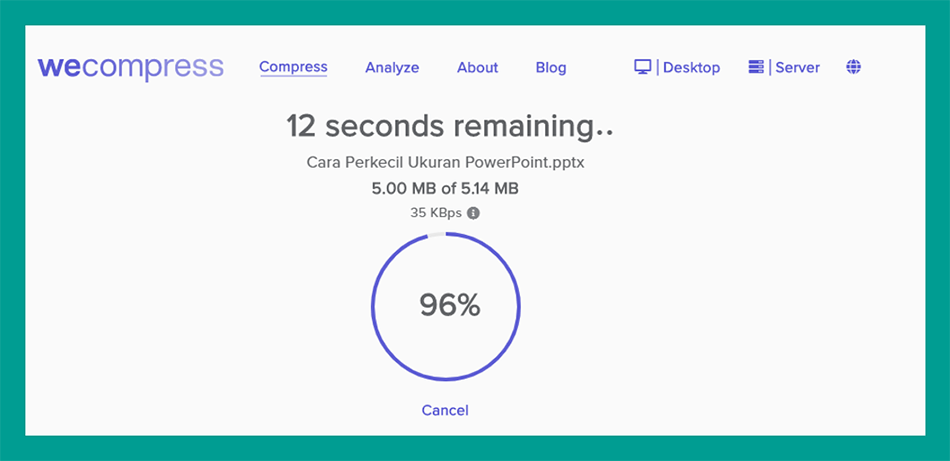Click the 96% progress percentage
The width and height of the screenshot is (950, 461).
pyautogui.click(x=450, y=306)
